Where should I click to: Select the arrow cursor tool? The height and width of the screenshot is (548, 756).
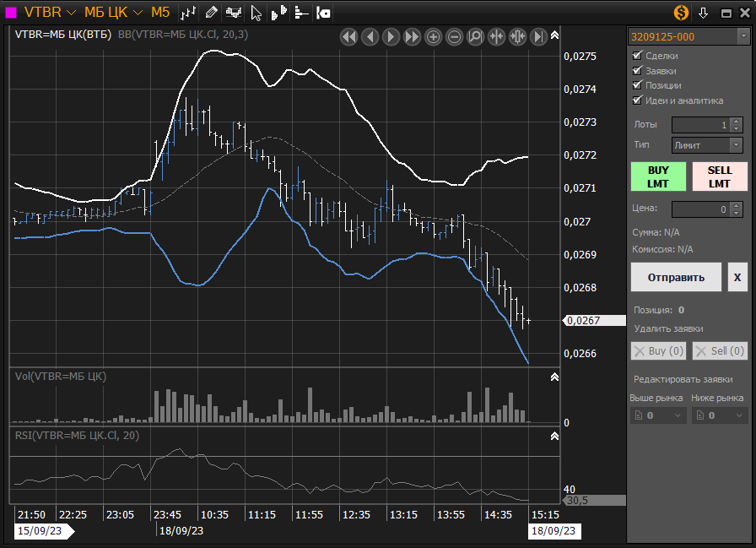pyautogui.click(x=256, y=13)
